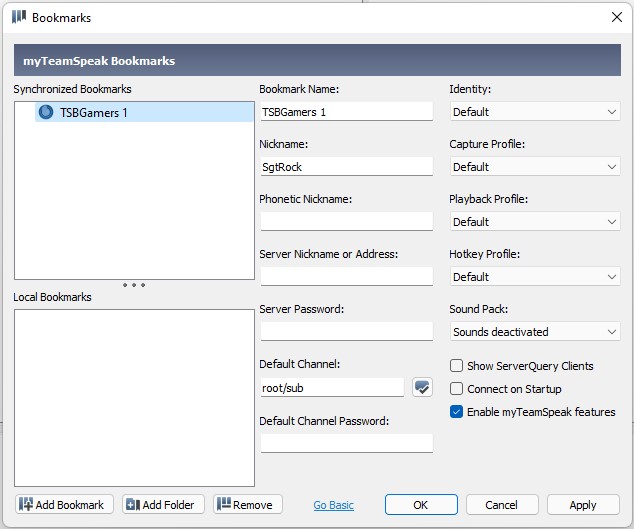Close the Bookmarks dialog
The height and width of the screenshot is (529, 634).
click(617, 17)
